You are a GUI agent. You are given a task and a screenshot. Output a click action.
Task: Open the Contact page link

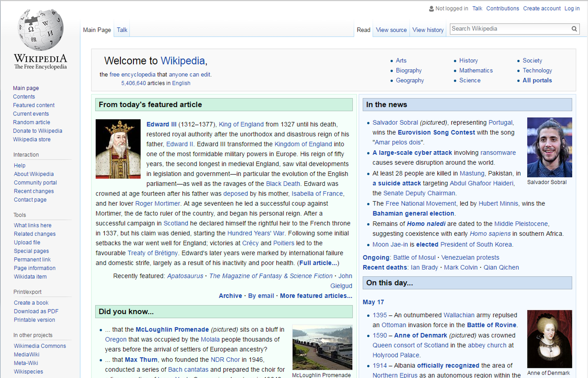[30, 200]
